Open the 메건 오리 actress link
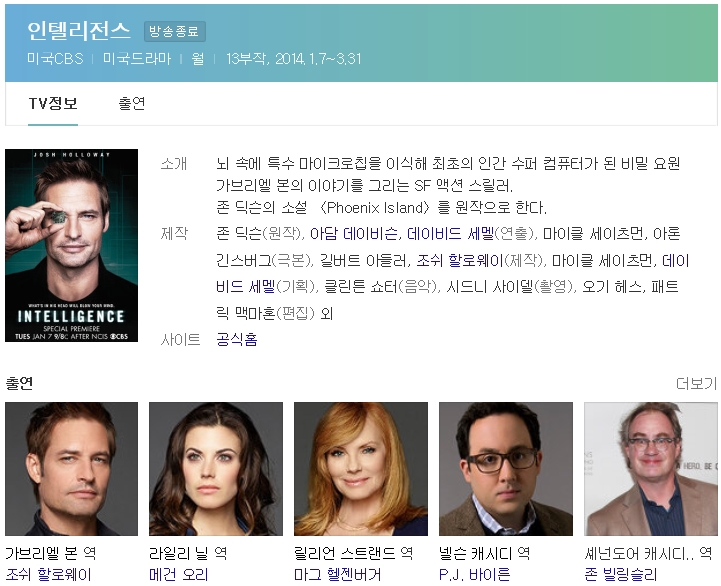721x586 pixels. 179,575
